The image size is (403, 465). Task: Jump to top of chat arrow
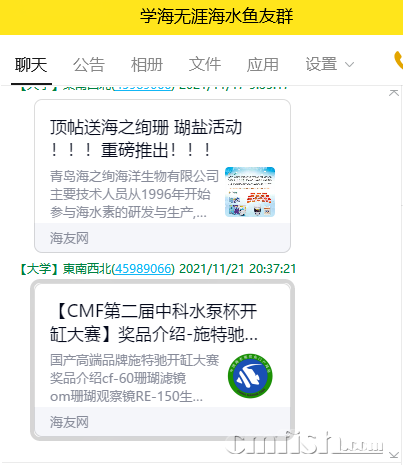pyautogui.click(x=394, y=93)
